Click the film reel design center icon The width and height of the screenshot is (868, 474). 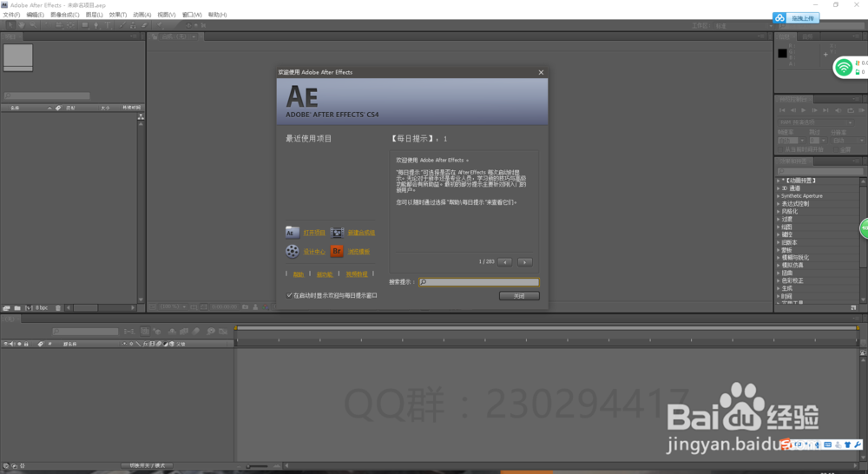(x=293, y=252)
